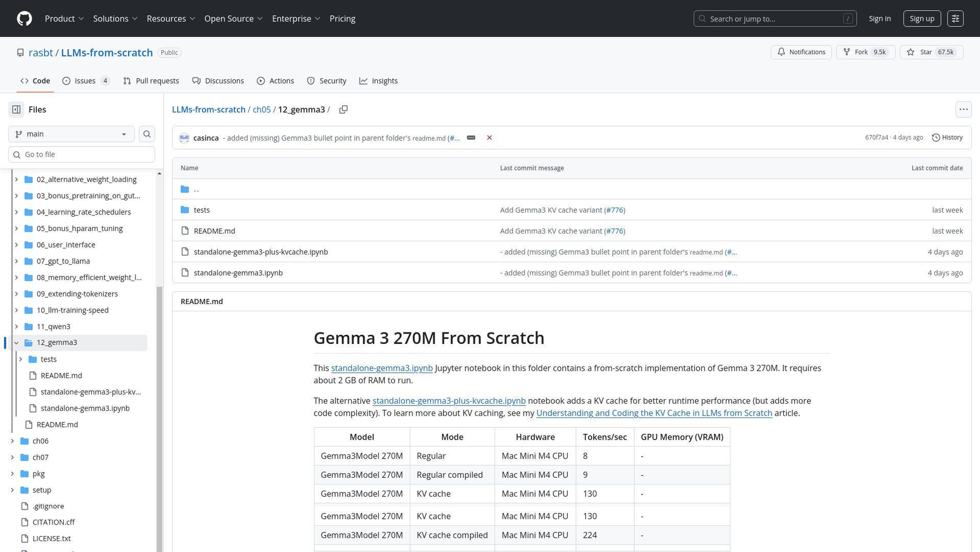Switch to the Issues tab
Image resolution: width=980 pixels, height=552 pixels.
[85, 81]
